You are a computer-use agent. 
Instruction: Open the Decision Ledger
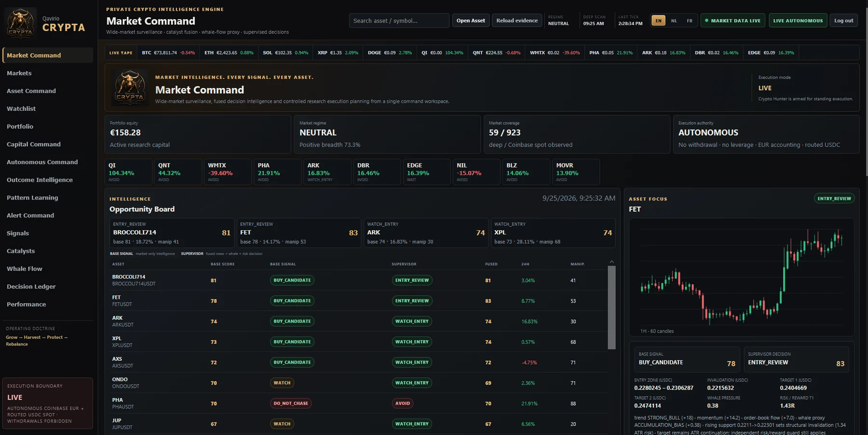click(47, 287)
